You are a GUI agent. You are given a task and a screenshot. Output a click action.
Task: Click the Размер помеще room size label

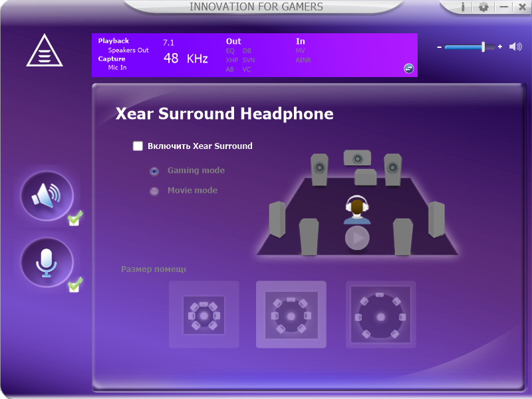pos(154,269)
